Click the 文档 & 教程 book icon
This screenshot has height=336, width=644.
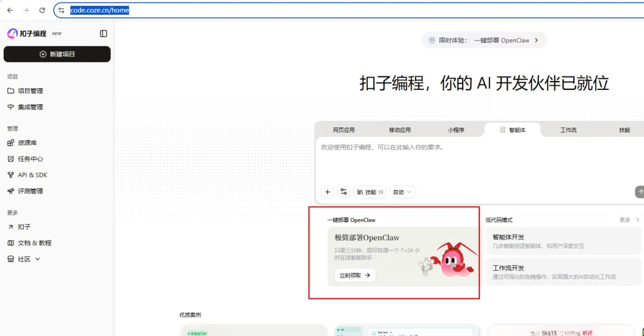click(x=11, y=243)
